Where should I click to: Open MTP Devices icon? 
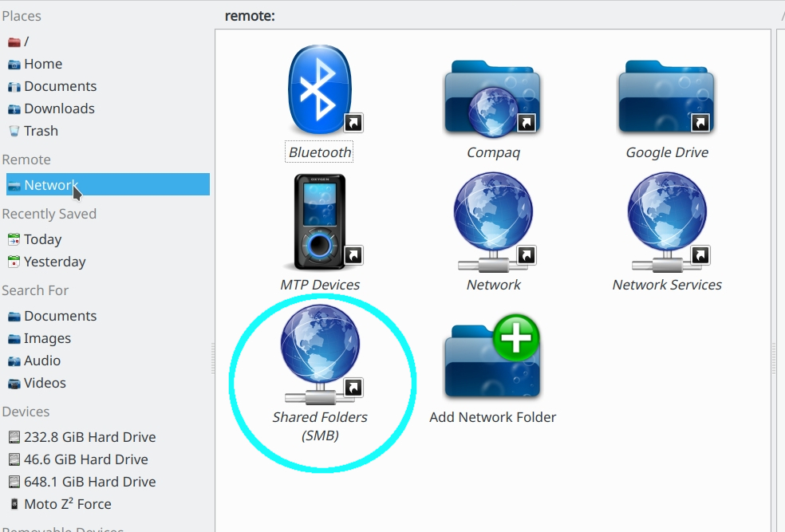(x=319, y=223)
